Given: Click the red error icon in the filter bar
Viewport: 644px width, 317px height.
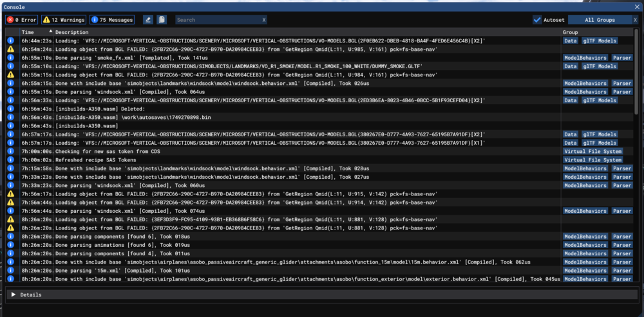Looking at the screenshot, I should [x=11, y=20].
